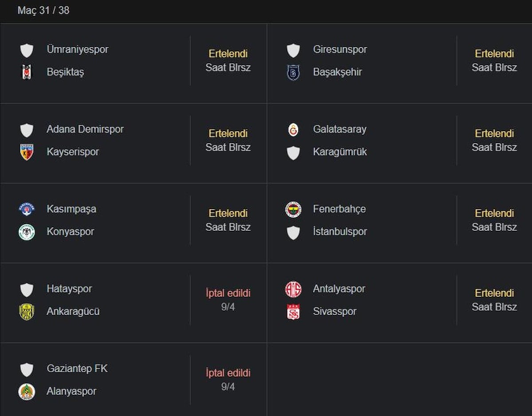Click the Ankaragücü yellow crest

(x=27, y=311)
